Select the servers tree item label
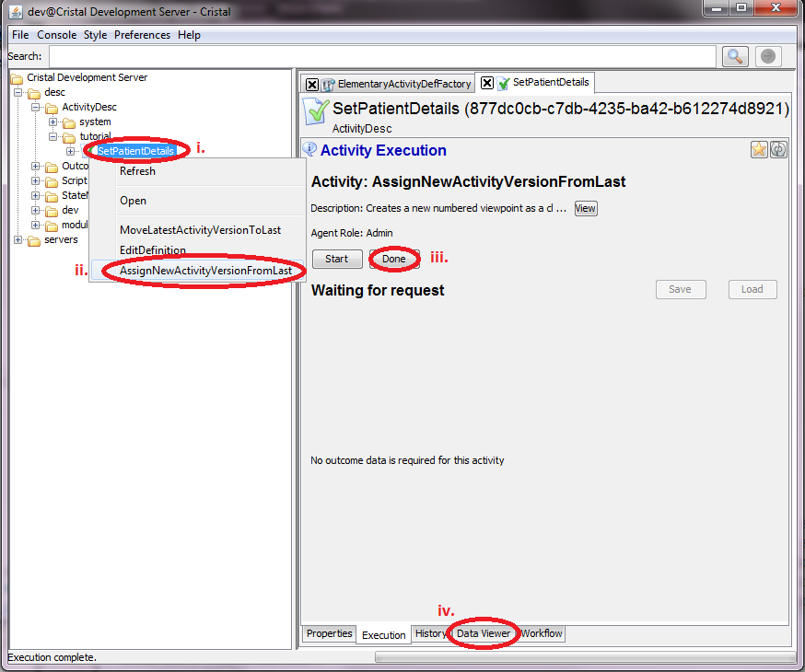Viewport: 805px width, 672px height. click(61, 239)
